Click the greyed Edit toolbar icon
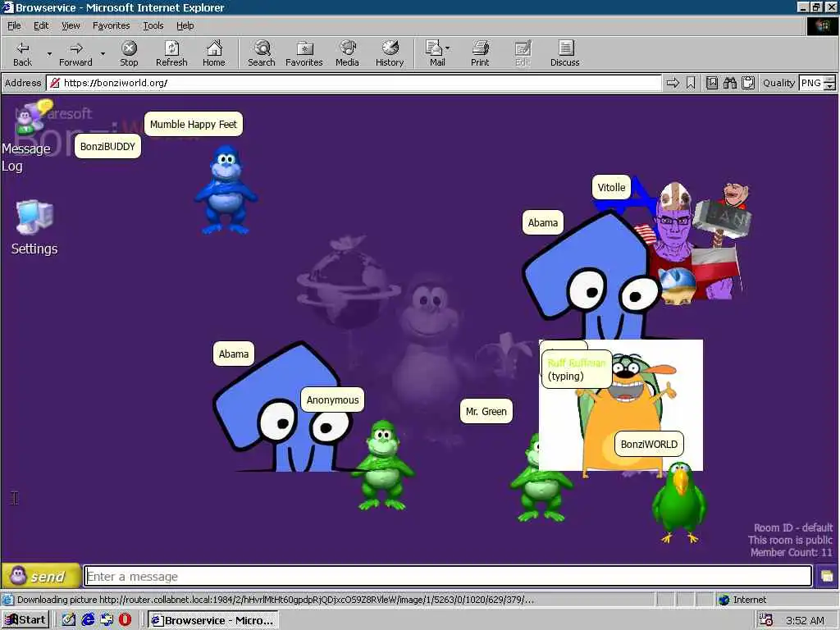Image resolution: width=840 pixels, height=630 pixels. click(x=523, y=53)
